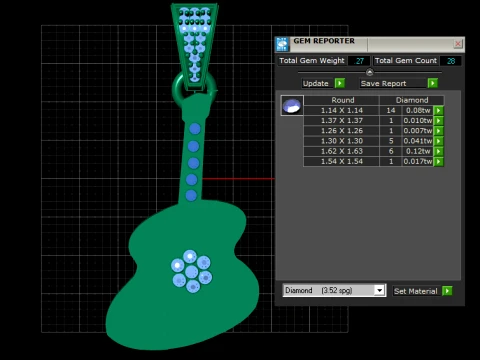Open the Diamond (3.52 spg) material dropdown
This screenshot has width=480, height=360.
pos(379,290)
